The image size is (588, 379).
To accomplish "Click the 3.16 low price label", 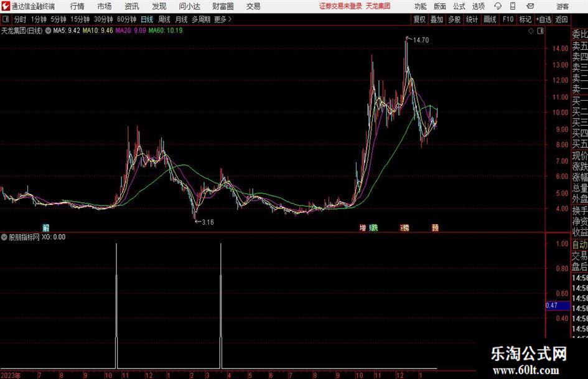I will pyautogui.click(x=208, y=222).
